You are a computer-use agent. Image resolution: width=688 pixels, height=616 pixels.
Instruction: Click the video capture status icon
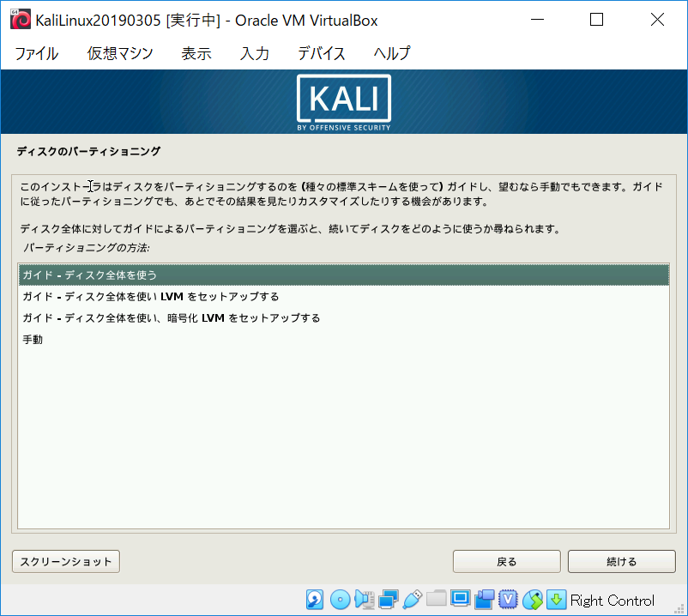click(x=485, y=600)
